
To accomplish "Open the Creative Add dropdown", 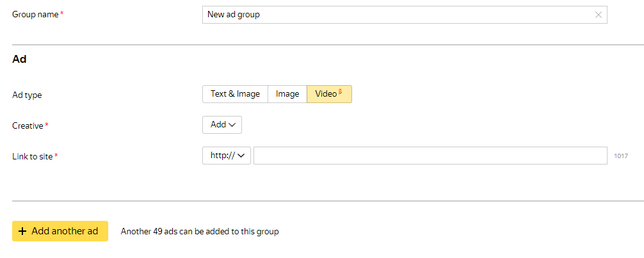I will point(221,125).
